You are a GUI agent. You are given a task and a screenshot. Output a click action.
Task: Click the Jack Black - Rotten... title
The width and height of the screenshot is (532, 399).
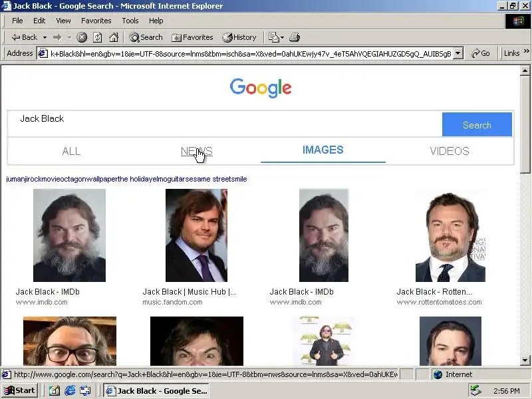[x=434, y=292]
